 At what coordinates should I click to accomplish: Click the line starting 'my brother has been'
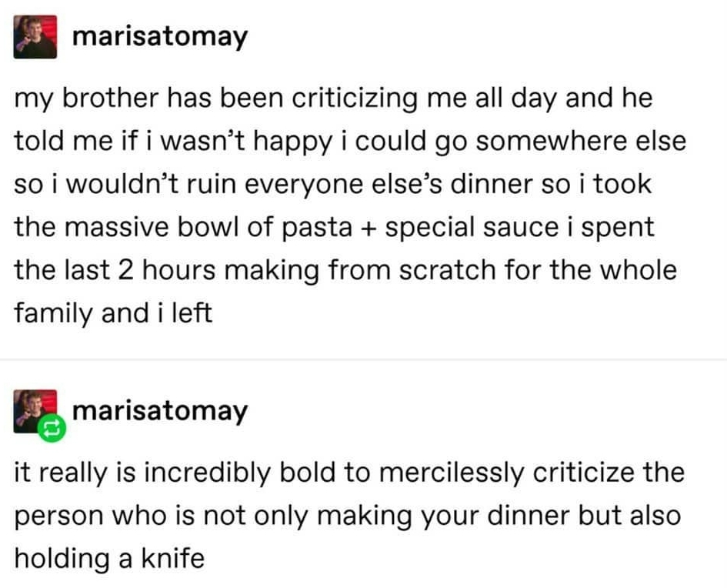pos(332,99)
